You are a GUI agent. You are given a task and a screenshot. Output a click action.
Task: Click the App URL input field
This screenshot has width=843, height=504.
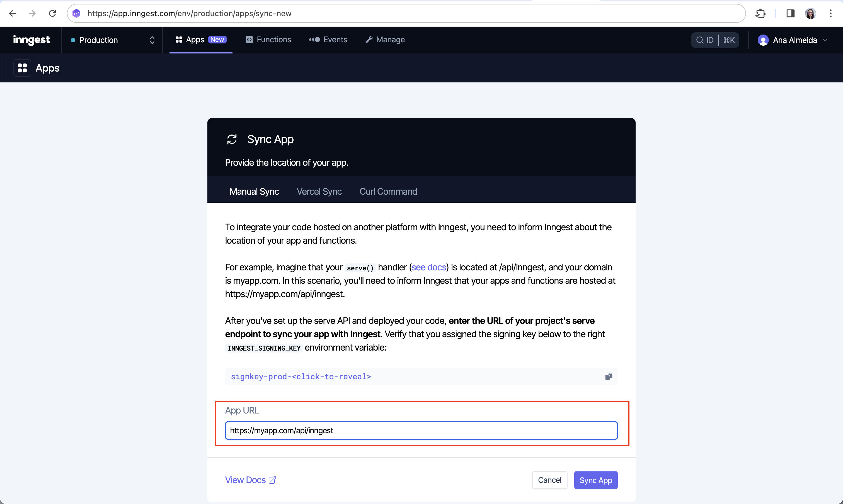point(421,430)
